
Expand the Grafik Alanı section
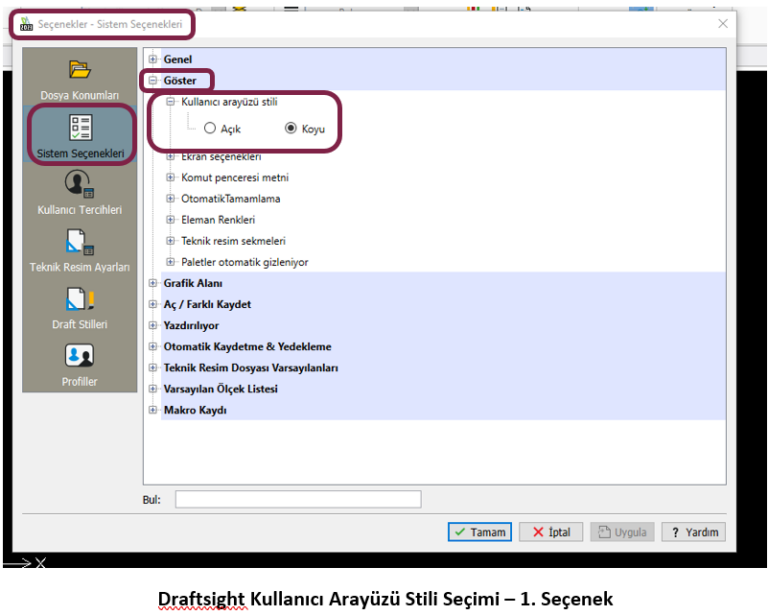[153, 283]
